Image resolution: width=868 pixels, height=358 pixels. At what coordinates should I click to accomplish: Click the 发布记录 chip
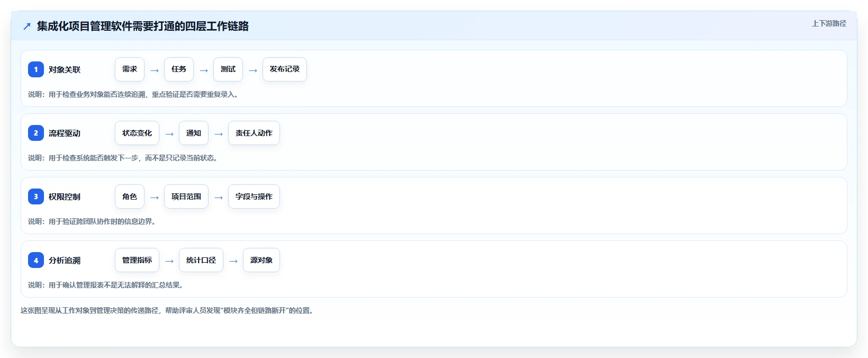tap(285, 69)
